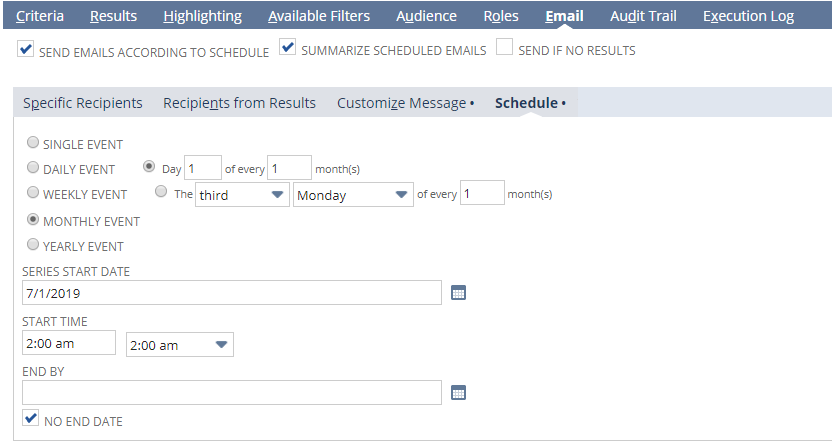Open the Monday weekday dropdown
The height and width of the screenshot is (444, 832).
(x=353, y=195)
